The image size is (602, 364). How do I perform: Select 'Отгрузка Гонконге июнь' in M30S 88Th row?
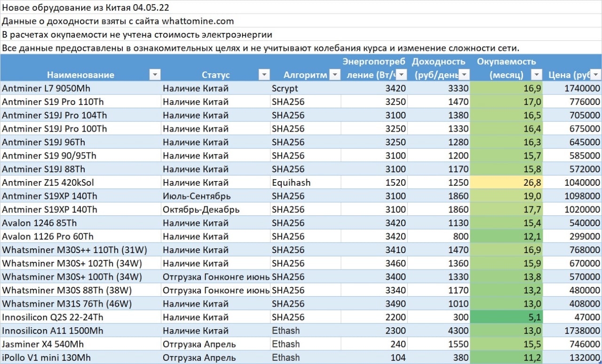coord(215,290)
